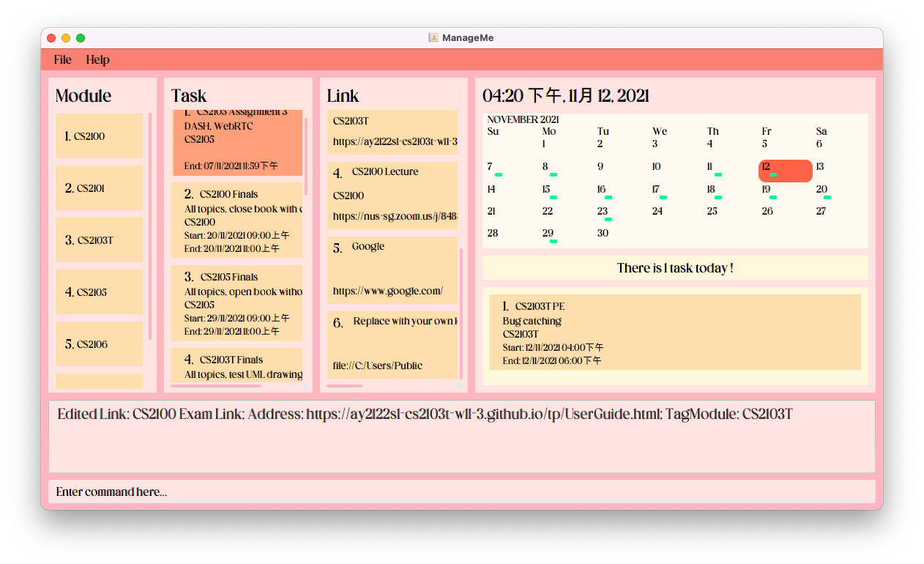Click the Link panel heading

pyautogui.click(x=343, y=96)
